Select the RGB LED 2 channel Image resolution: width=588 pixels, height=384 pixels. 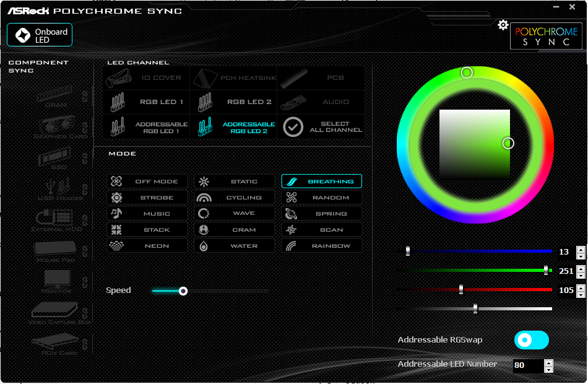(x=233, y=102)
